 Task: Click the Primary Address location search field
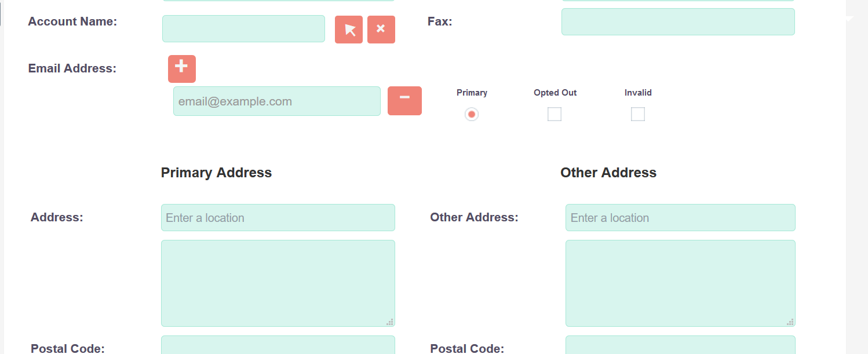pos(278,218)
